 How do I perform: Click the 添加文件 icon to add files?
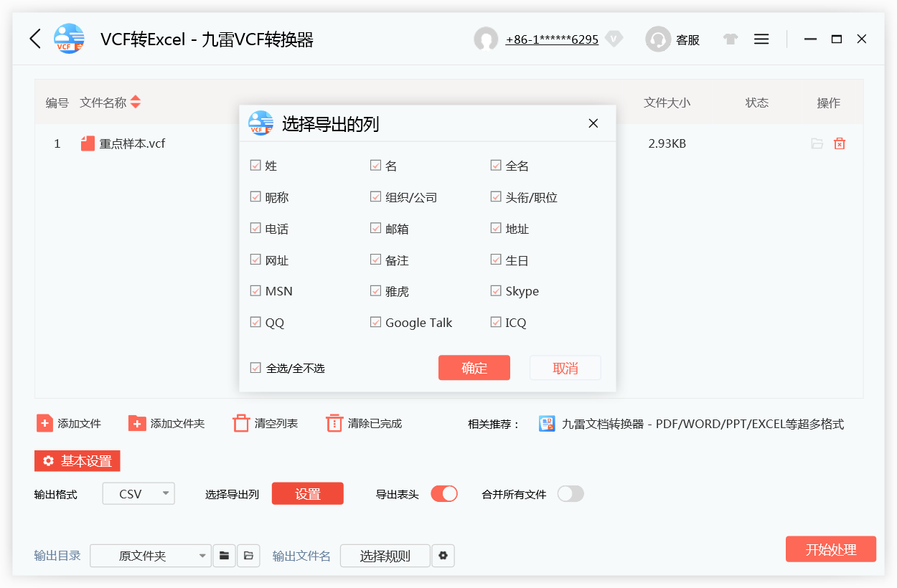(43, 424)
